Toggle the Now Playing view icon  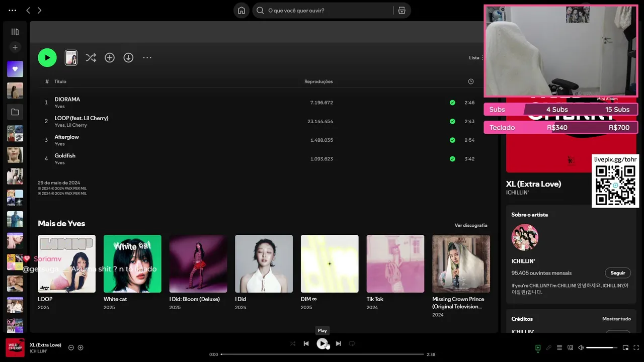click(538, 347)
